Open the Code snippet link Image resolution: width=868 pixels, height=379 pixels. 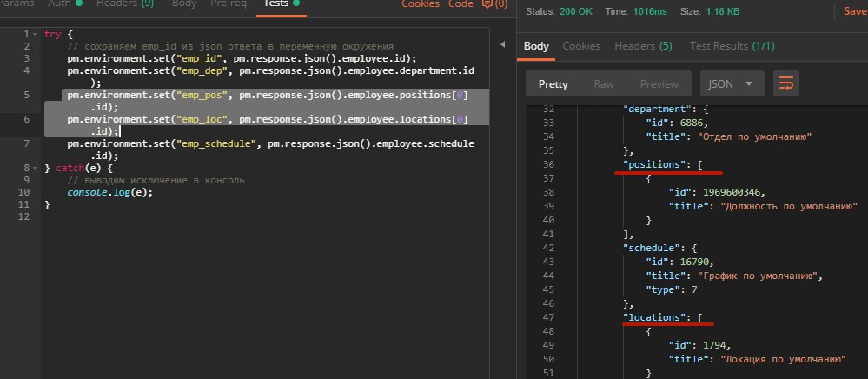pos(461,3)
